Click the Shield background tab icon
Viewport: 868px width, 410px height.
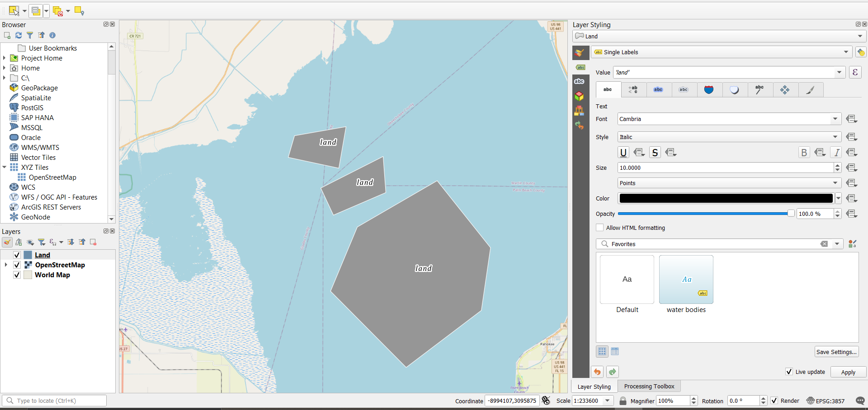tap(709, 90)
